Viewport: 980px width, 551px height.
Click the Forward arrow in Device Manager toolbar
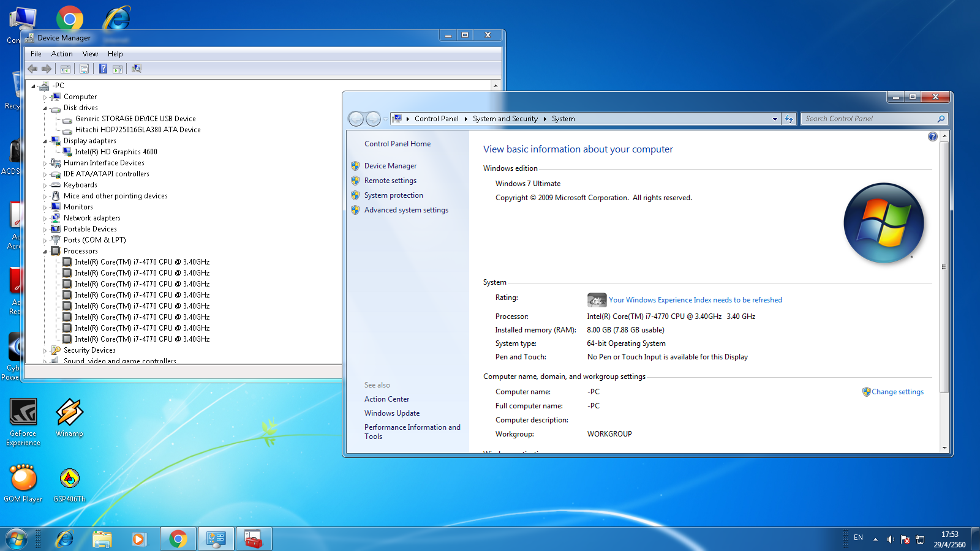(47, 69)
